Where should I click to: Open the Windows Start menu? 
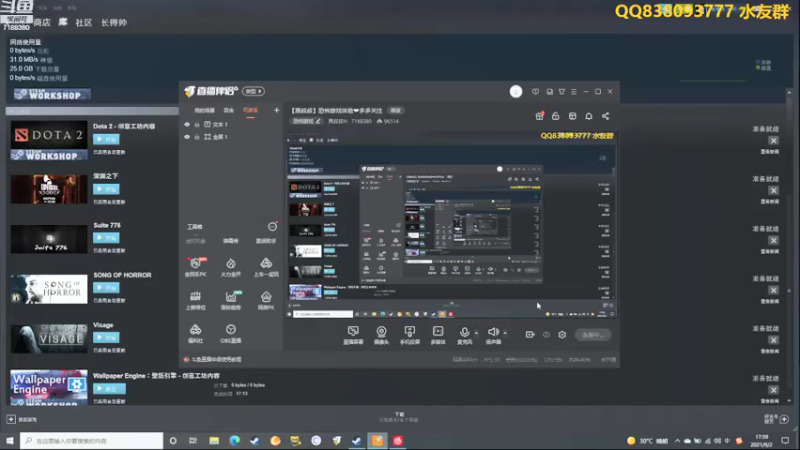[10, 441]
